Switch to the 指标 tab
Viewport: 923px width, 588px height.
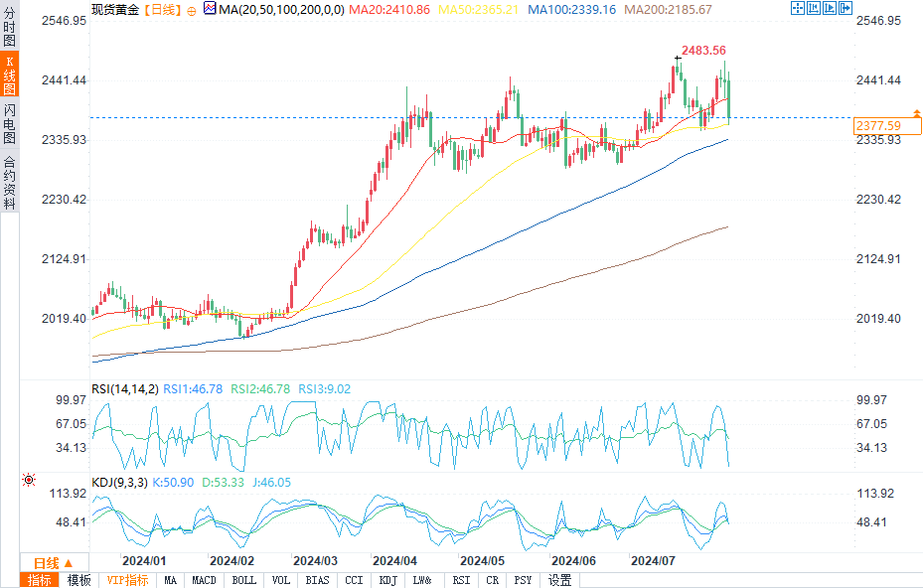(40, 580)
